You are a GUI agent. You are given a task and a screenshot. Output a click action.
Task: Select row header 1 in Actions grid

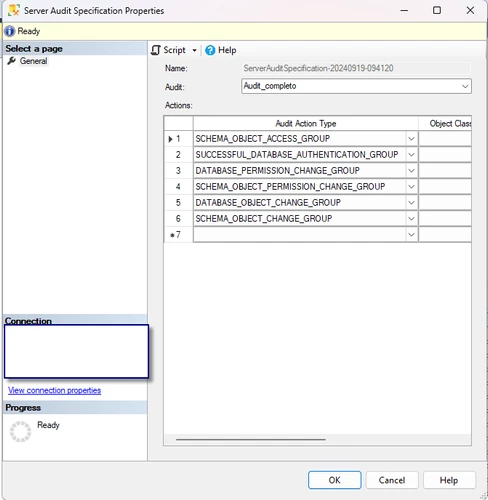point(178,139)
